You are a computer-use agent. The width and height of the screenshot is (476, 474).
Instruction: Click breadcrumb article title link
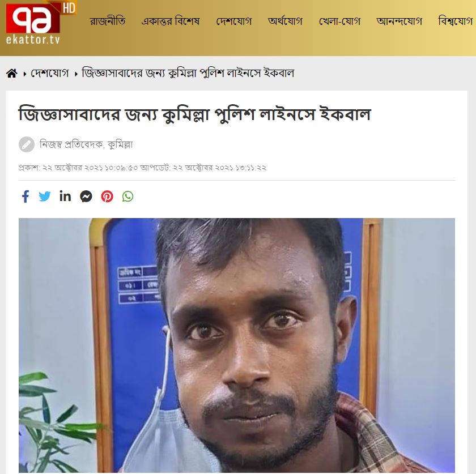188,73
